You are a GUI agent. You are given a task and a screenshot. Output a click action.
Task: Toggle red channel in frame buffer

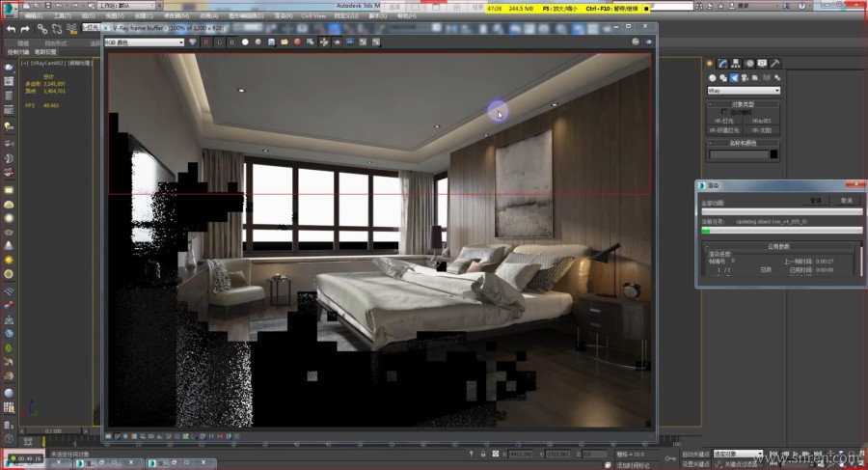206,42
